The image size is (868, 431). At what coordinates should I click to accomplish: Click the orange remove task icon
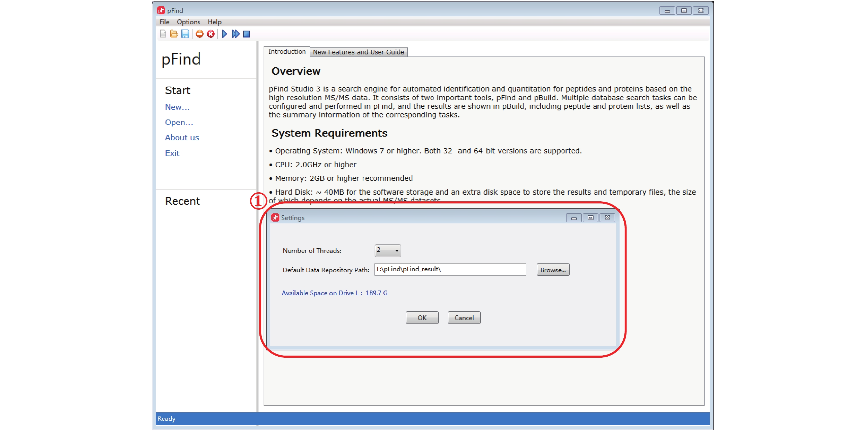tap(199, 34)
